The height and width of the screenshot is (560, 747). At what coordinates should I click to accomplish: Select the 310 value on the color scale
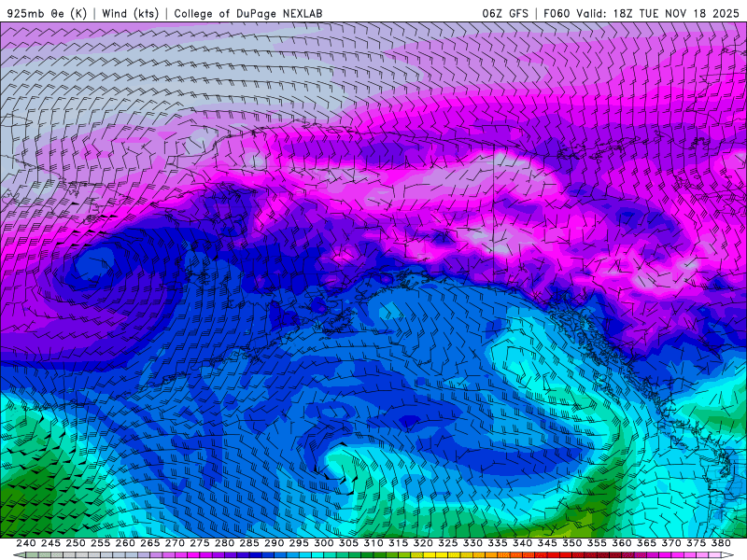coord(373,543)
